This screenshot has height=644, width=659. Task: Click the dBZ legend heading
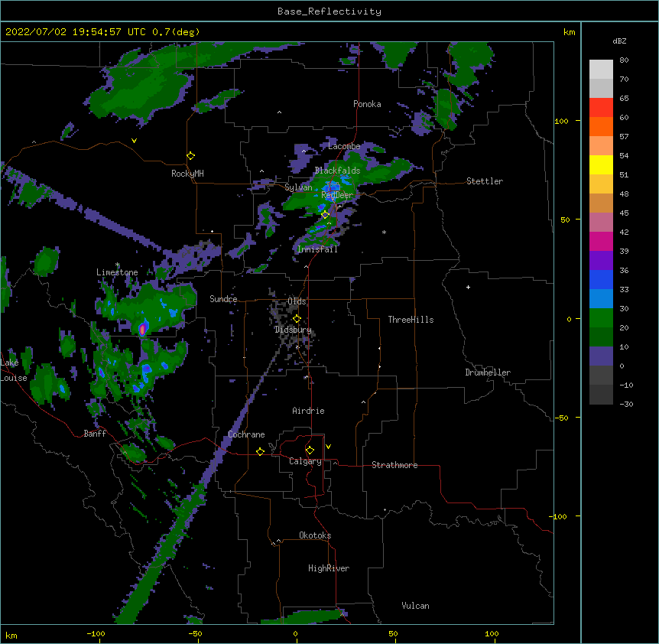[x=619, y=41]
